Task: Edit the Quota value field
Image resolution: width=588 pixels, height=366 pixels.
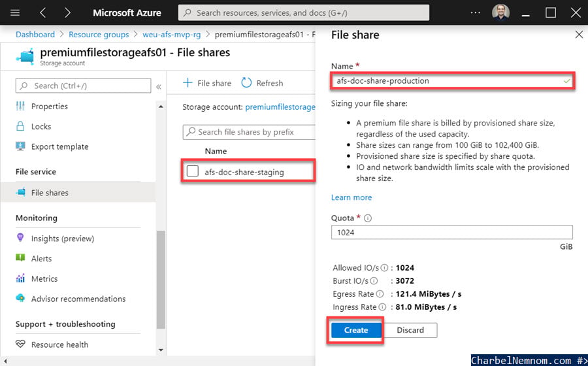Action: coord(452,233)
